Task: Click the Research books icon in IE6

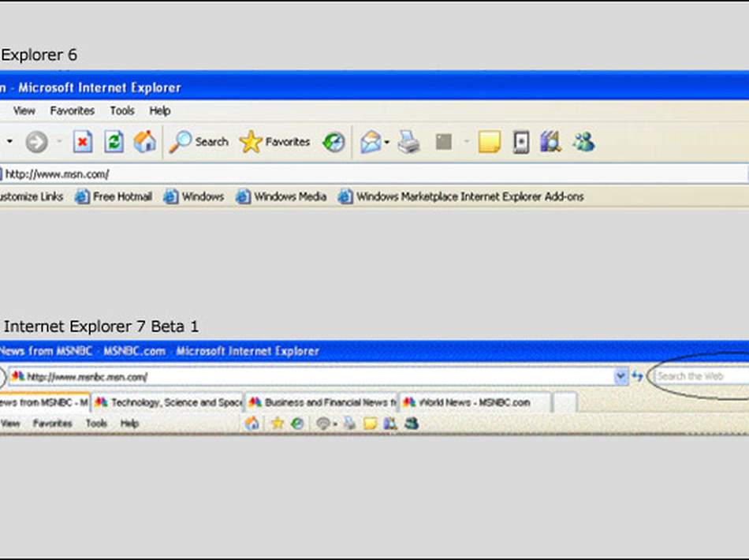Action: click(x=550, y=142)
